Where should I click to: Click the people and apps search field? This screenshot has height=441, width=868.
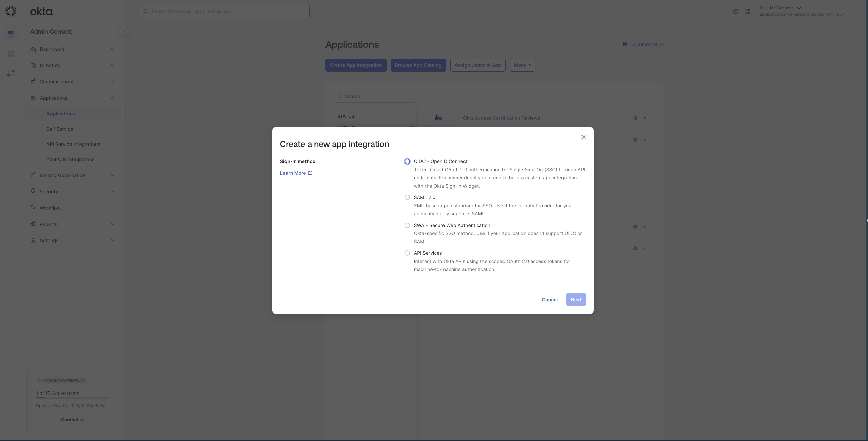(225, 11)
